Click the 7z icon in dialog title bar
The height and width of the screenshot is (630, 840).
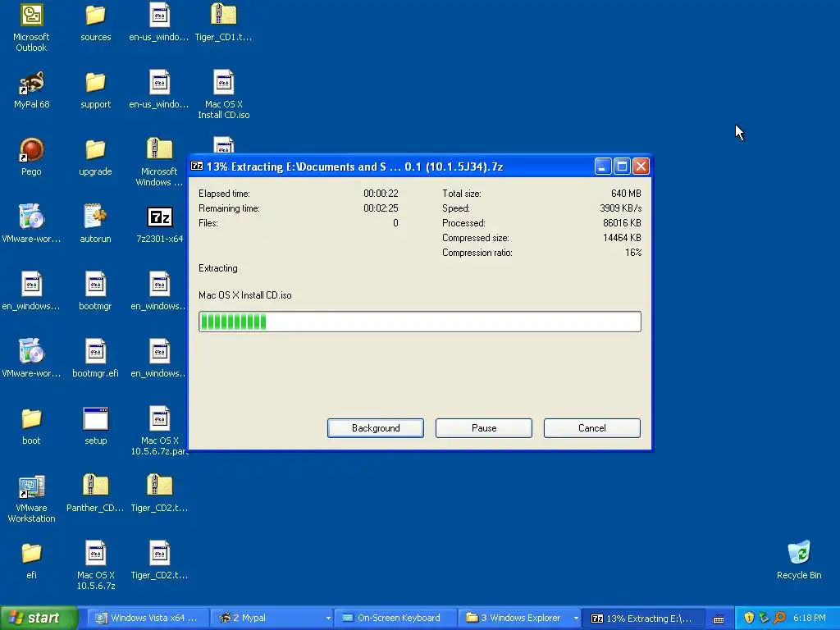click(197, 166)
